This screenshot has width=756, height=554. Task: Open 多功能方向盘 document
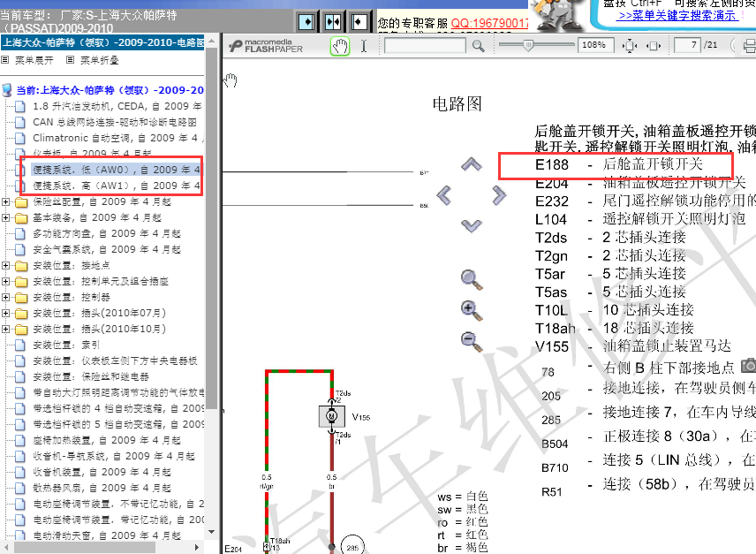point(107,233)
